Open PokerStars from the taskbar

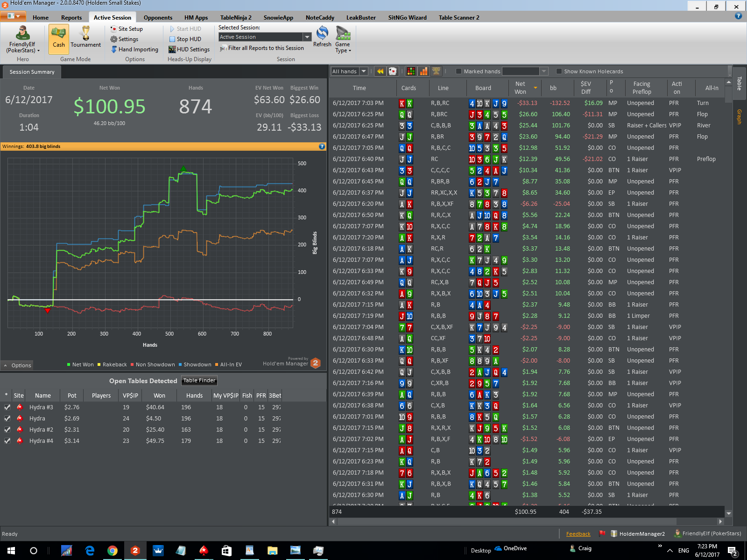coord(204,551)
